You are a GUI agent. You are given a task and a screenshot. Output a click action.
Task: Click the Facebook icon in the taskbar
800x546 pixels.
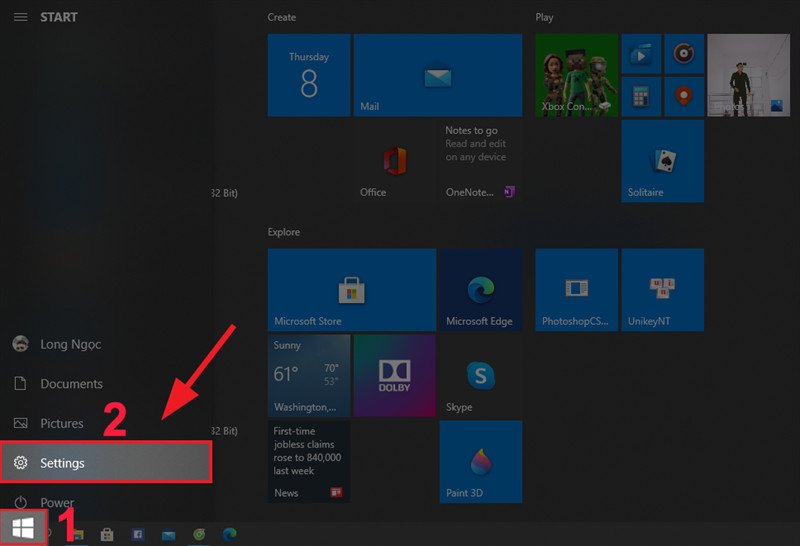click(x=138, y=535)
